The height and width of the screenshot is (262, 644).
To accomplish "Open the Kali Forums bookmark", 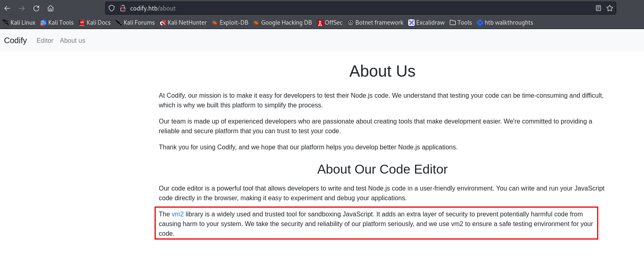I will pyautogui.click(x=135, y=23).
